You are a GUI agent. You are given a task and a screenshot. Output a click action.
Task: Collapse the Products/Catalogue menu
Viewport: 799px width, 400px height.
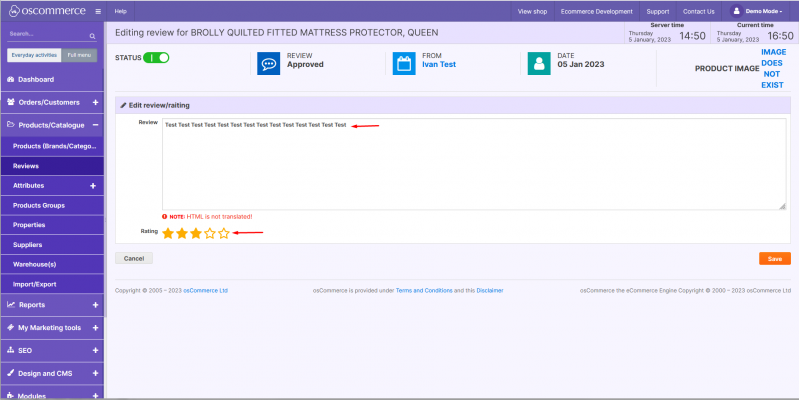pos(95,125)
